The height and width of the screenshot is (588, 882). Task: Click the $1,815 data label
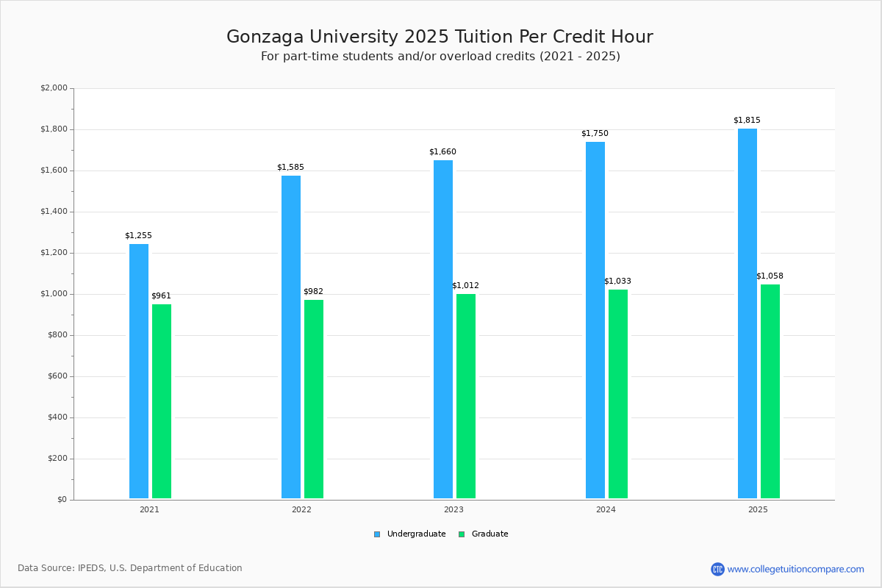point(747,121)
